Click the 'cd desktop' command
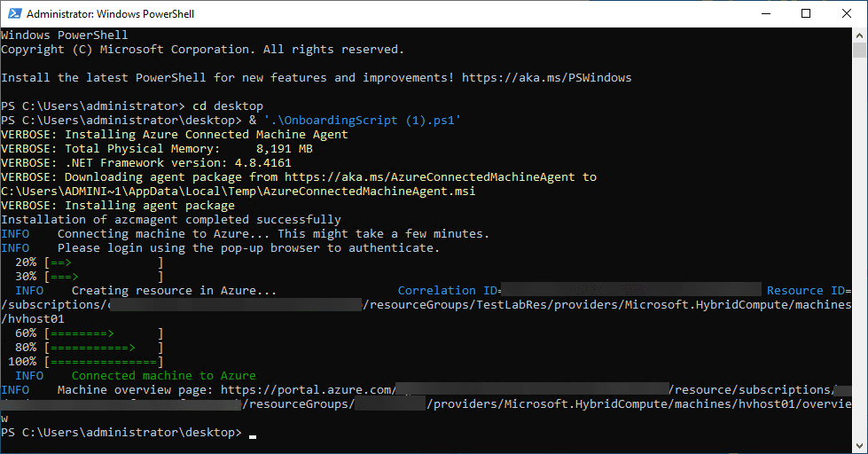The image size is (868, 454). [x=228, y=106]
